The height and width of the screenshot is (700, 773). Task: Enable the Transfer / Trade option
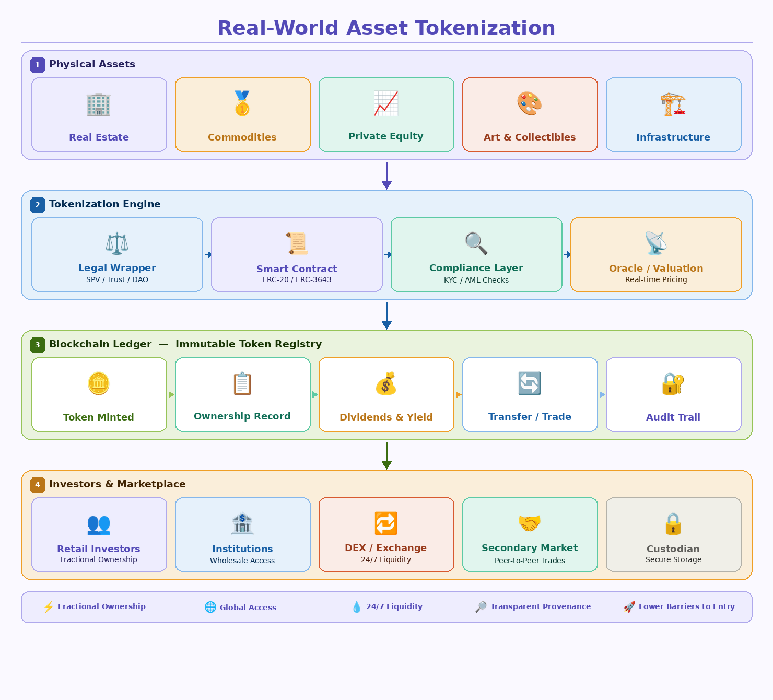[x=530, y=394]
